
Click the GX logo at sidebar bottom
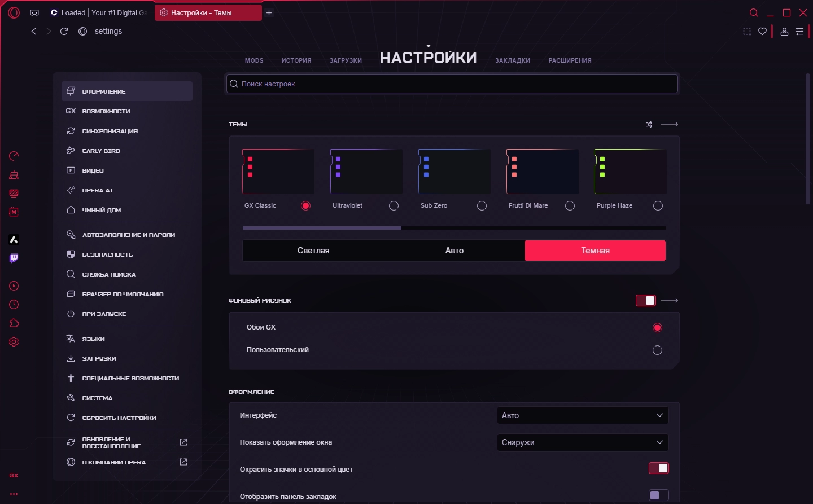coord(14,476)
